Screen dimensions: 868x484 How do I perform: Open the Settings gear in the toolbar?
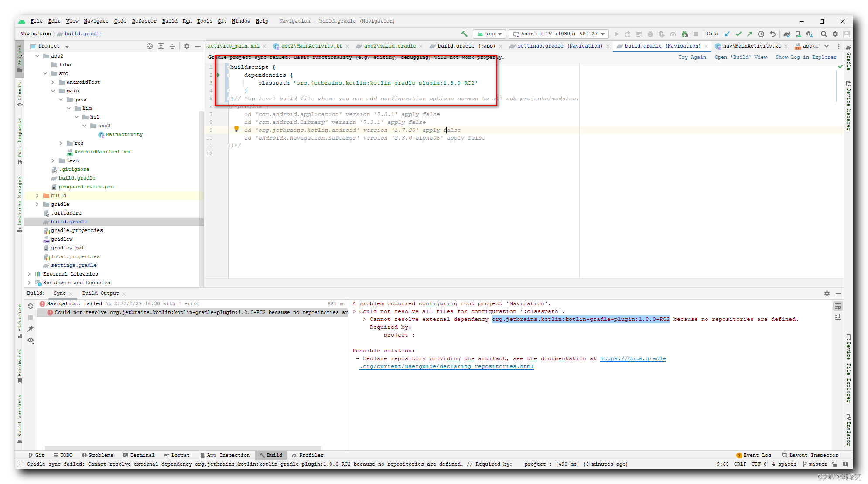(x=835, y=34)
